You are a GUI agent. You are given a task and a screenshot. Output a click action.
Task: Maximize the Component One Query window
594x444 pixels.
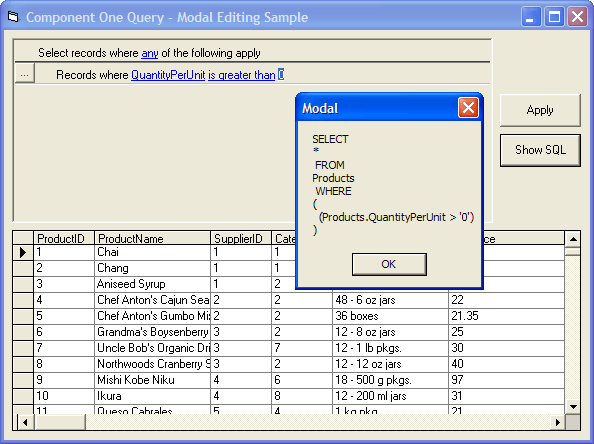(x=554, y=17)
